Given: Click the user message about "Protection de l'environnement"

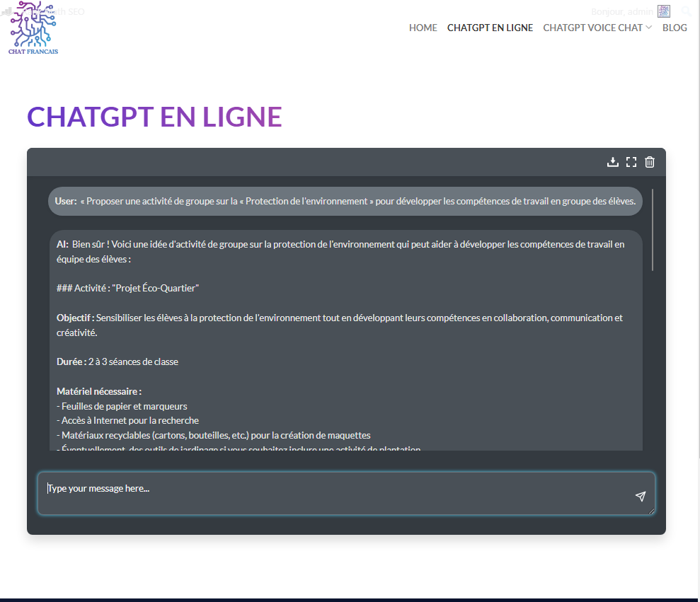Looking at the screenshot, I should (x=345, y=202).
